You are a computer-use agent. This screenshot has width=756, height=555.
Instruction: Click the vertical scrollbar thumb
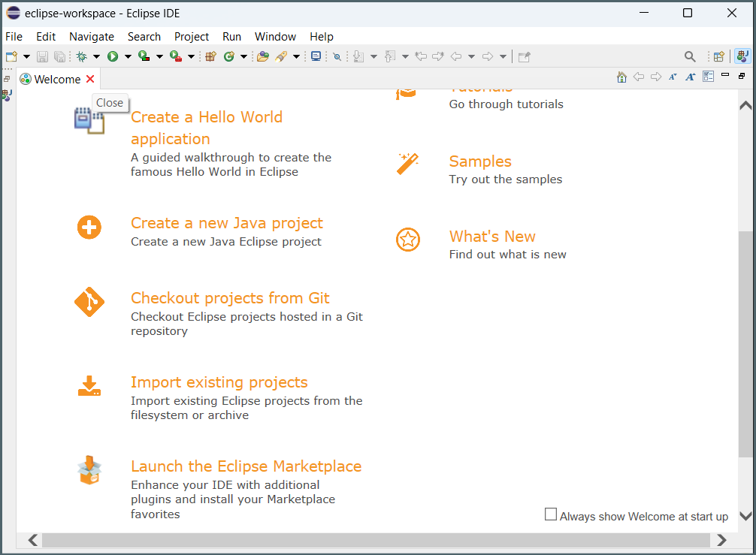(x=745, y=344)
